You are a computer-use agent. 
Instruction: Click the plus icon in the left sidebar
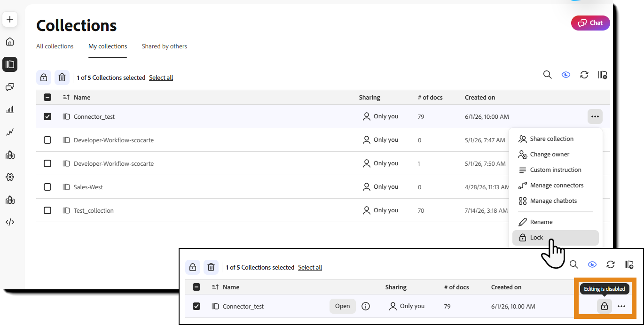10,19
